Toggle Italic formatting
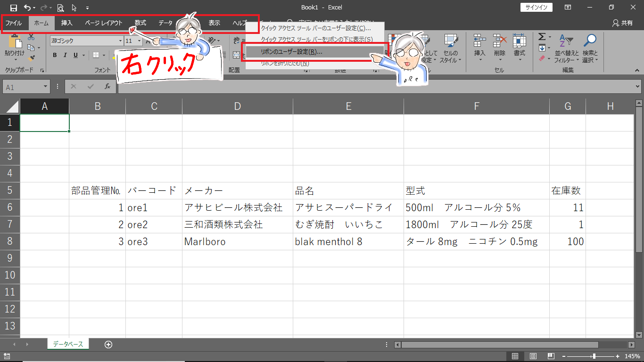644x362 pixels. [65, 55]
